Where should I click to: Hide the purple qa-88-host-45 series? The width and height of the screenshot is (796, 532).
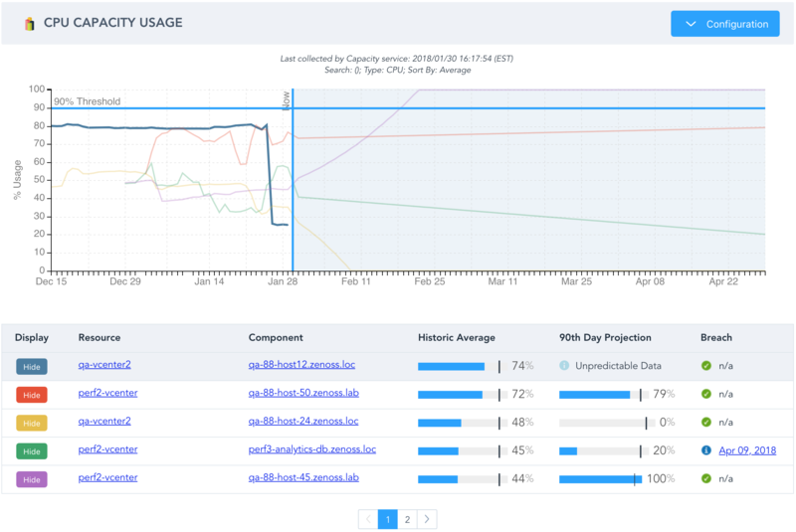coord(32,479)
